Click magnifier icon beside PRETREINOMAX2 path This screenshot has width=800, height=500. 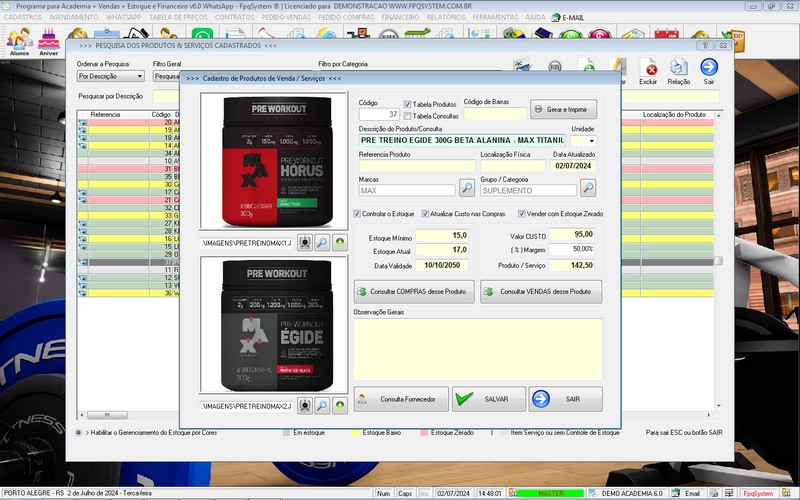(322, 406)
